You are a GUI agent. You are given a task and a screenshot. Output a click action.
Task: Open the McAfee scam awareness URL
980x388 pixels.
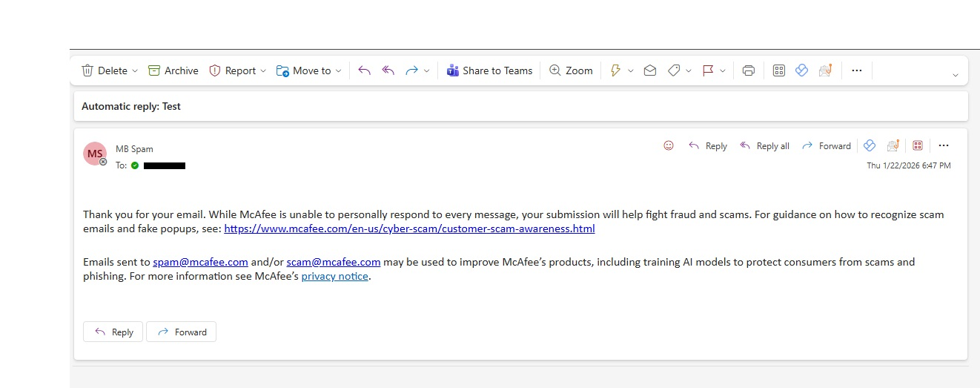coord(409,228)
